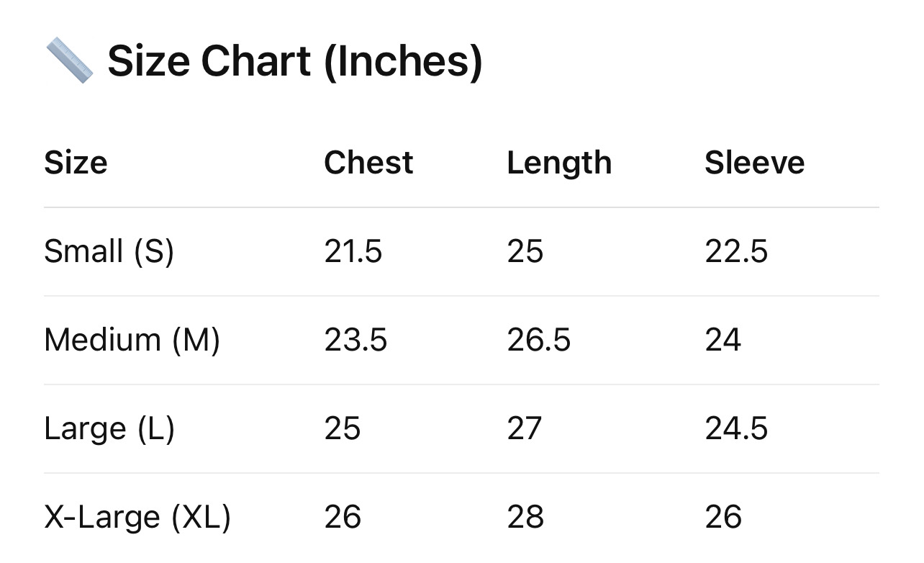Click the Large length value 27
The height and width of the screenshot is (563, 924).
524,428
